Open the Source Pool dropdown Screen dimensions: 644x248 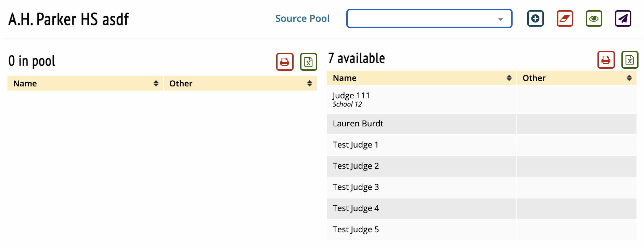coord(429,18)
